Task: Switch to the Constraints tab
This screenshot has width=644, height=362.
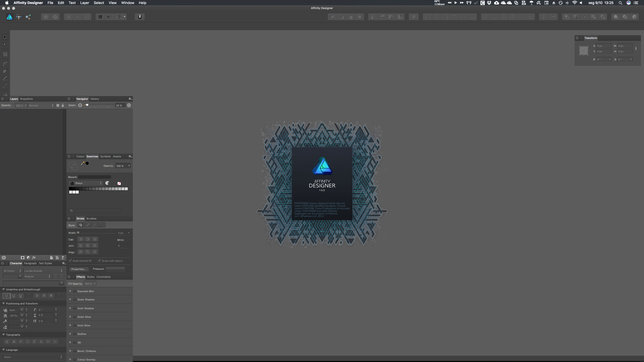Action: click(x=103, y=277)
